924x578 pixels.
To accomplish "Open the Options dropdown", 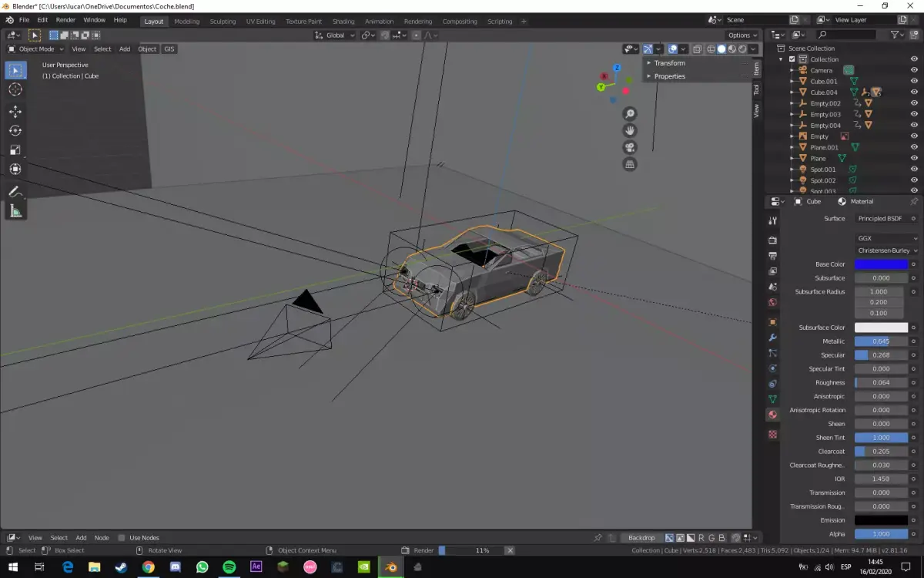I will 742,35.
